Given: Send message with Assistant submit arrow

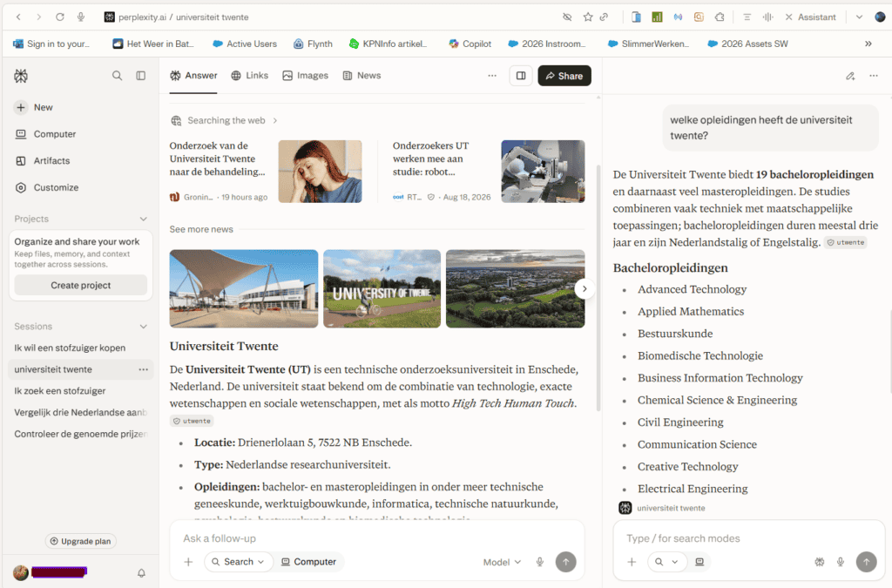Looking at the screenshot, I should [867, 562].
